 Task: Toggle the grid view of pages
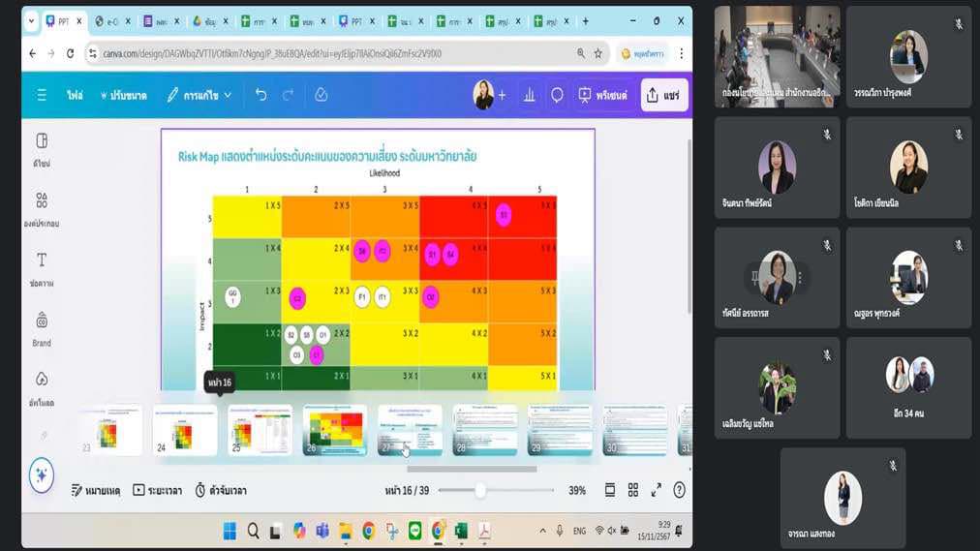(x=633, y=490)
